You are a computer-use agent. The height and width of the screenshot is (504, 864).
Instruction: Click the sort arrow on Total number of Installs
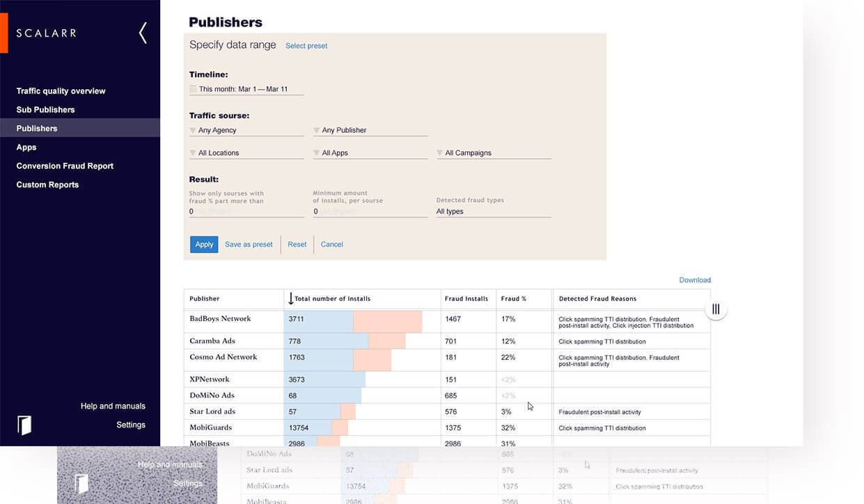pyautogui.click(x=290, y=299)
